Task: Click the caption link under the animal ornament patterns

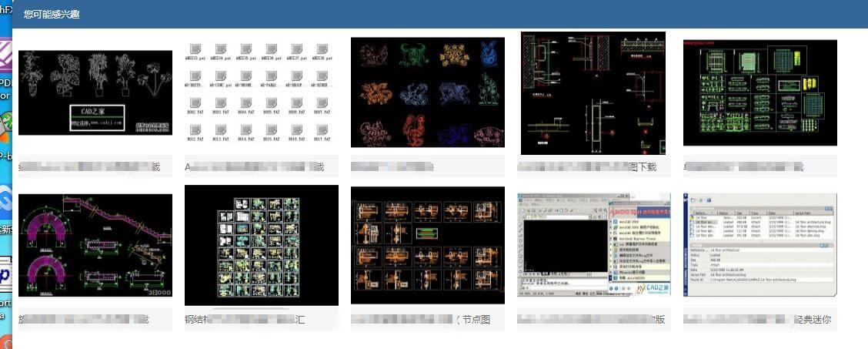Action: click(x=394, y=166)
